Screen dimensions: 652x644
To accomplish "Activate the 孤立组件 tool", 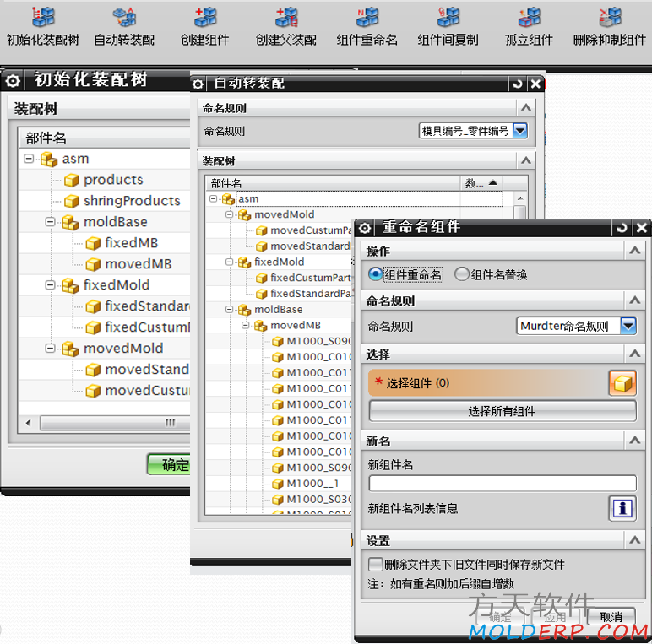I will pos(529,17).
